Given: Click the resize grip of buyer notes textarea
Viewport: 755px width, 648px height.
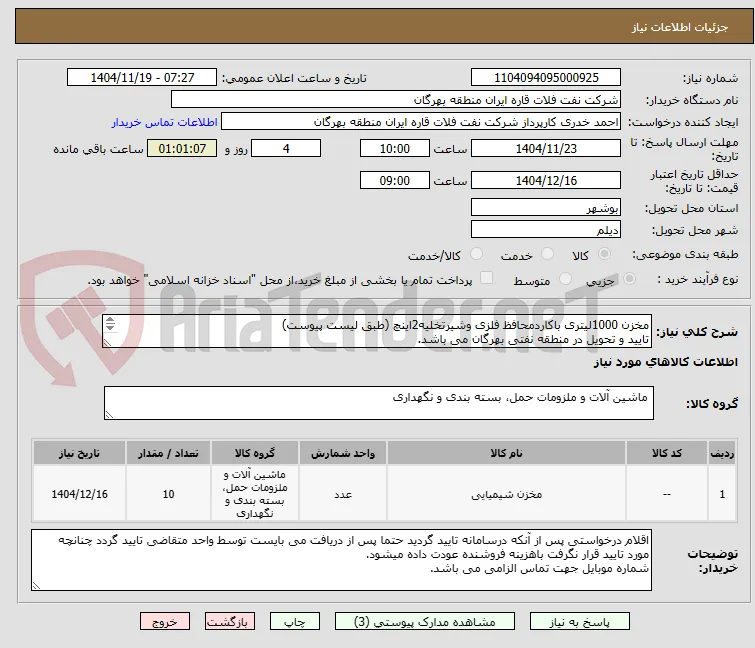Looking at the screenshot, I should (36, 585).
